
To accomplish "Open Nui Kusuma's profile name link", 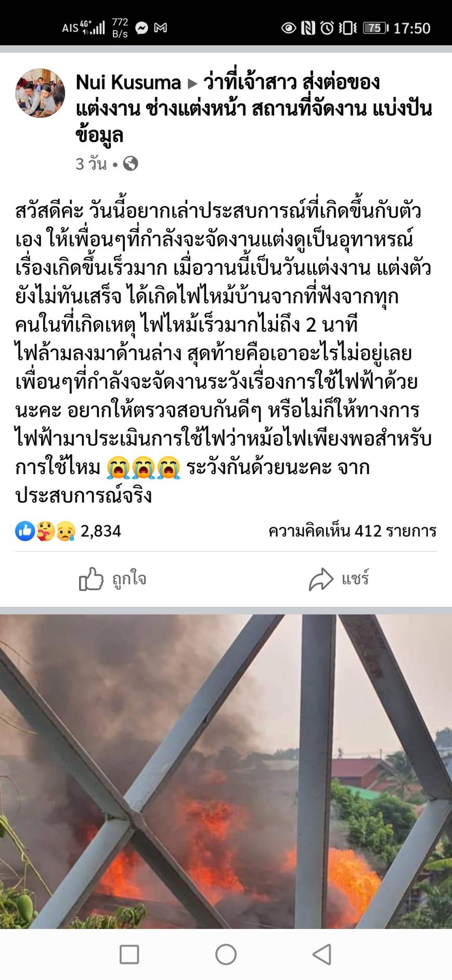I will point(128,82).
